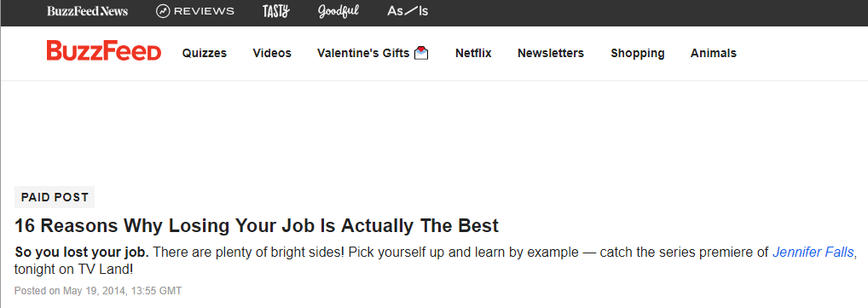The width and height of the screenshot is (868, 308).
Task: Click Newsletters in the navigation bar
Action: pos(551,53)
